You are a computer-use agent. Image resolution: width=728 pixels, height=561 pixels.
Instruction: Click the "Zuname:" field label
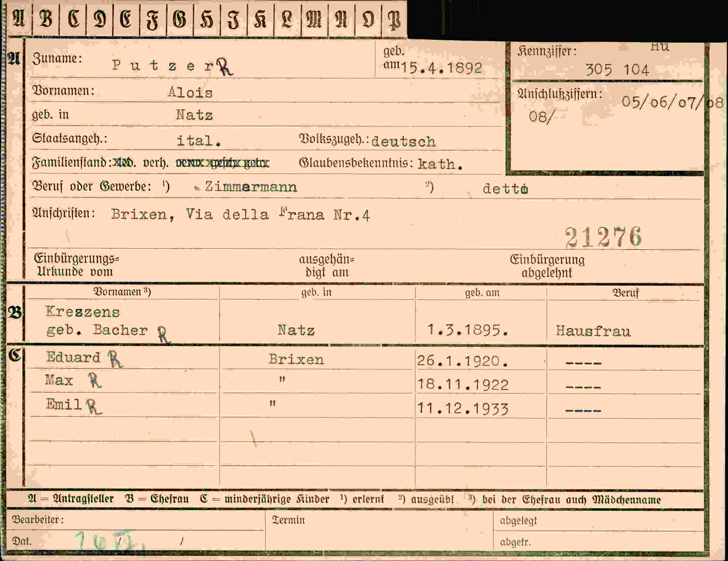tap(57, 58)
